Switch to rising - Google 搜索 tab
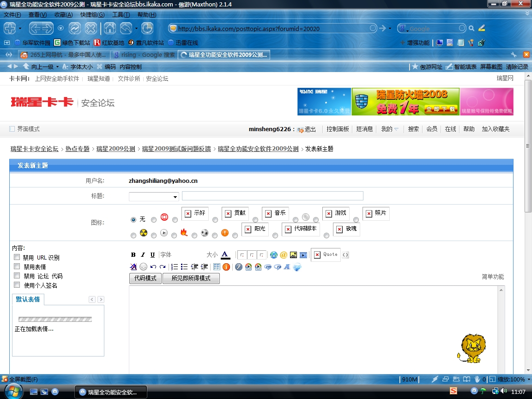Viewport: 532px width, 399px height. (x=144, y=54)
